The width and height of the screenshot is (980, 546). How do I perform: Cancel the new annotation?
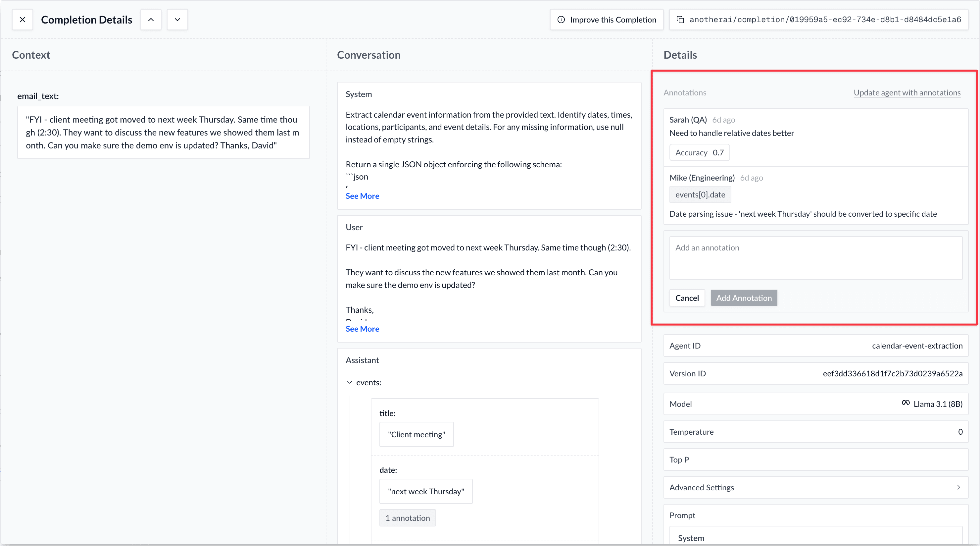(687, 298)
